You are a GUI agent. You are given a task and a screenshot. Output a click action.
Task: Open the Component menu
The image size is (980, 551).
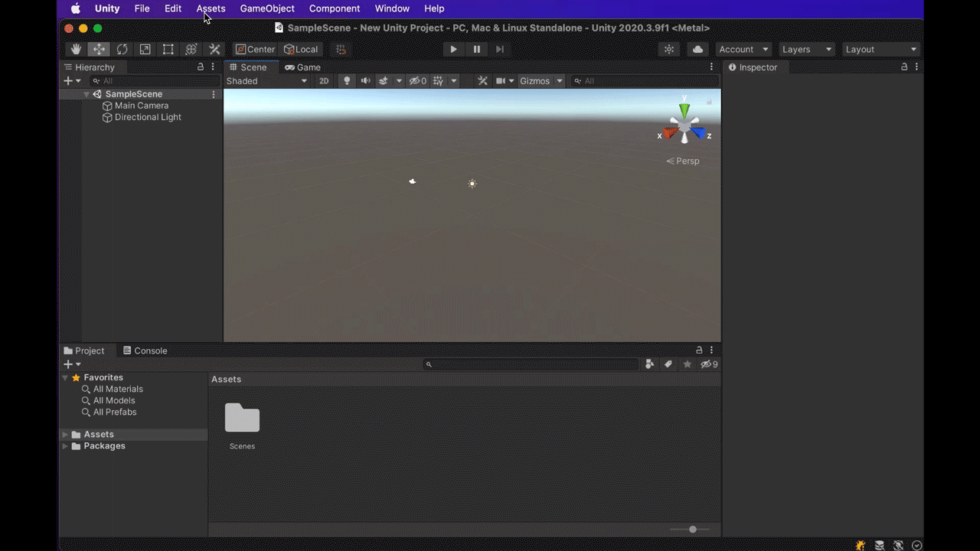[335, 8]
